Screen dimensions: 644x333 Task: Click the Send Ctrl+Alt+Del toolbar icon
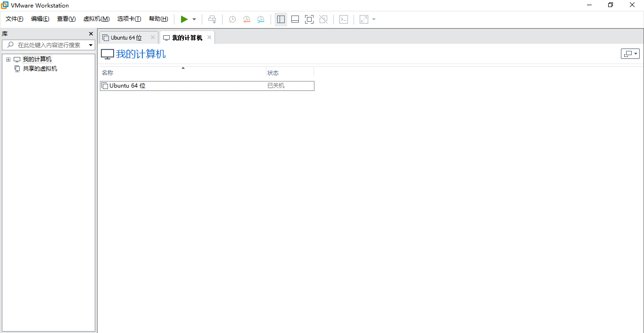coord(212,19)
